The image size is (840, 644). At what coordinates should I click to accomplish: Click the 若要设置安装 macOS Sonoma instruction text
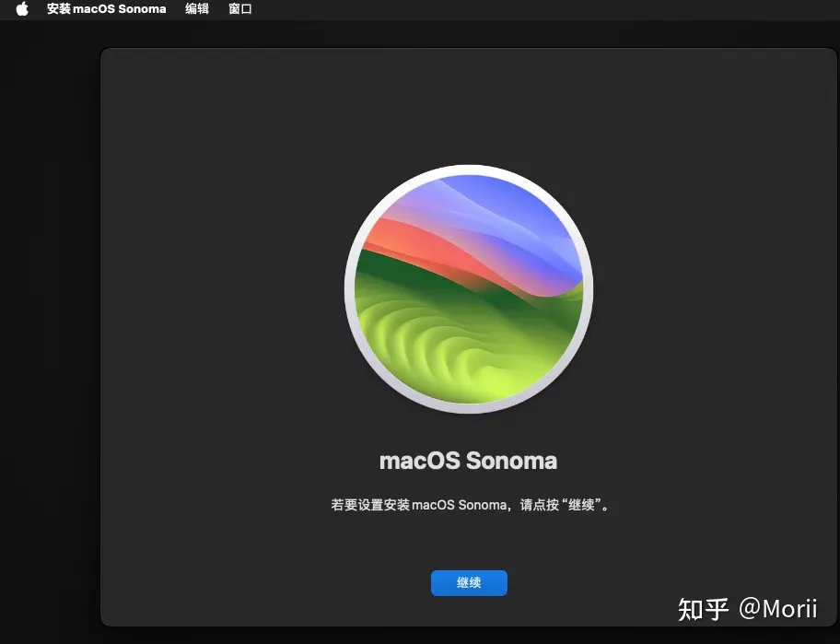471,505
